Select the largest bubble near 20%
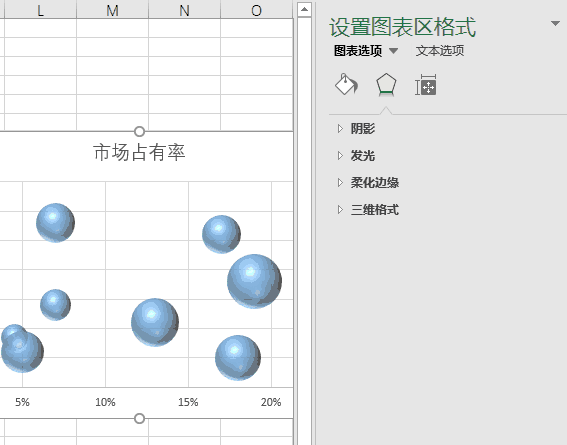 [x=255, y=281]
